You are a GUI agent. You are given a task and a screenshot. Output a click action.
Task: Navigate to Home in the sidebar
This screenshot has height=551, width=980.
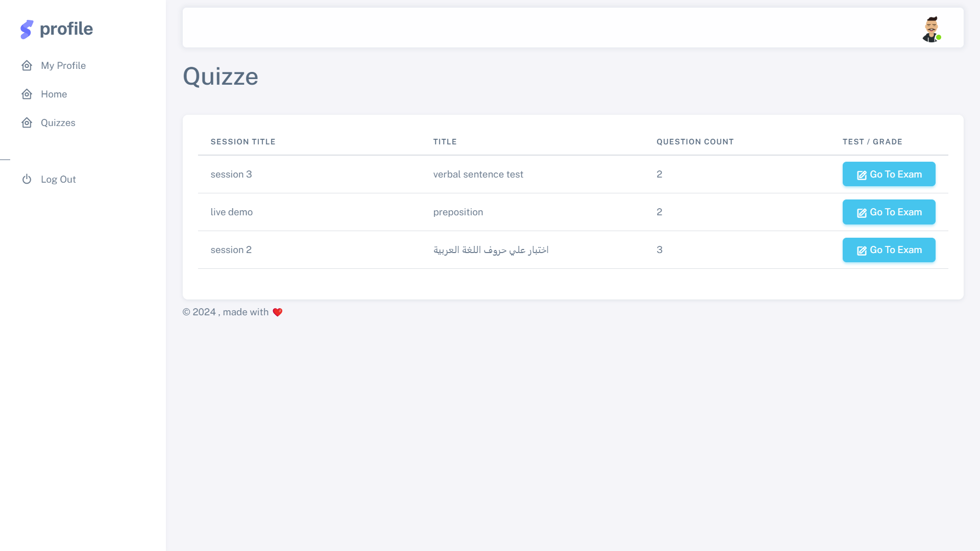54,94
